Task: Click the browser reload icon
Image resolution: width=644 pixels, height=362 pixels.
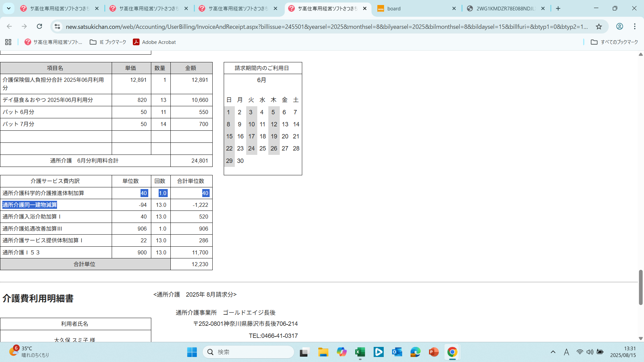Action: coord(40,26)
